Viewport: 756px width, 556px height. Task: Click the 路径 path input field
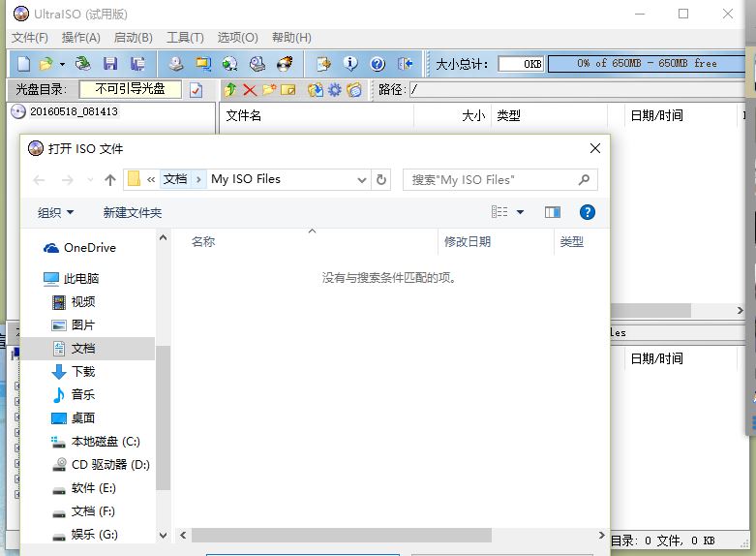coord(578,90)
